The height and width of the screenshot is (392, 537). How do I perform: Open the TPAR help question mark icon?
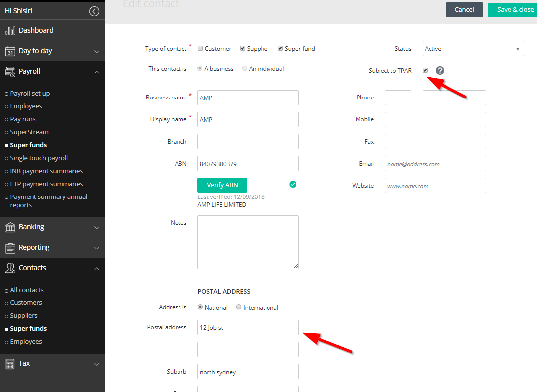coord(440,70)
